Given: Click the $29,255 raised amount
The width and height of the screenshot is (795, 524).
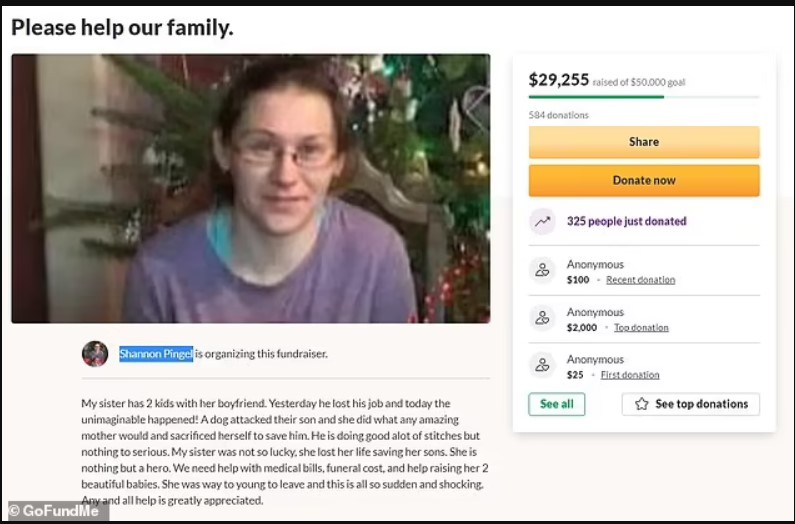Looking at the screenshot, I should click(558, 80).
